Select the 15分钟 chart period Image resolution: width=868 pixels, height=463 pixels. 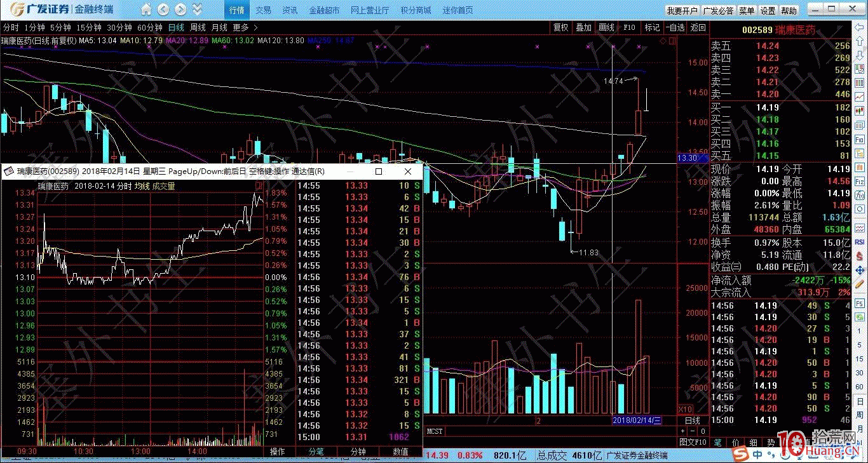click(89, 28)
